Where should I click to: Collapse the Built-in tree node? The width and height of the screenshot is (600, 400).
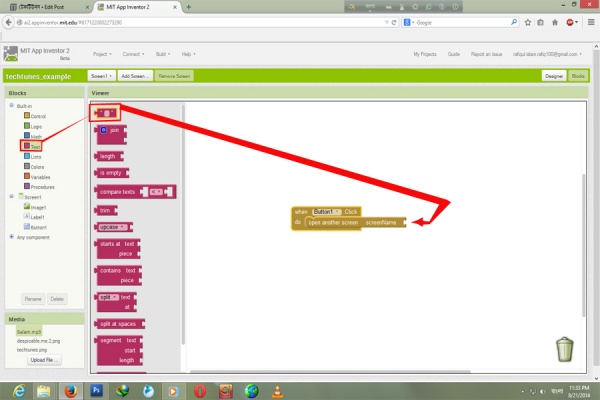pos(11,105)
